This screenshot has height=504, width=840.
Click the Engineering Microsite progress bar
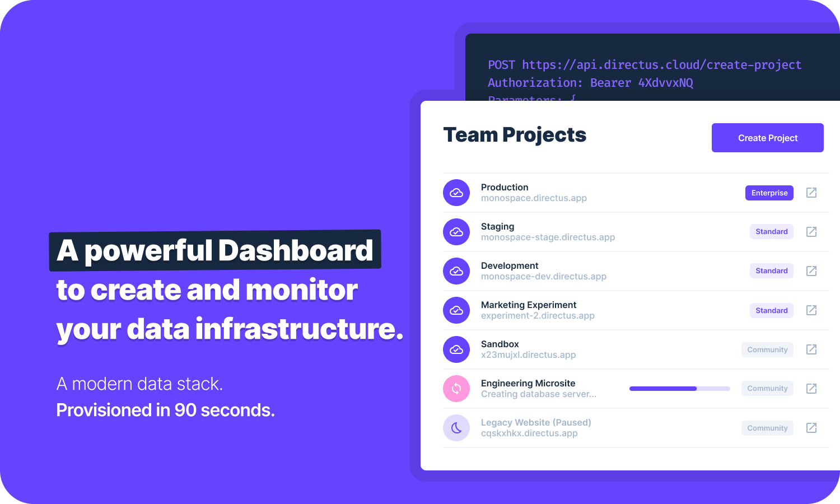pos(680,389)
